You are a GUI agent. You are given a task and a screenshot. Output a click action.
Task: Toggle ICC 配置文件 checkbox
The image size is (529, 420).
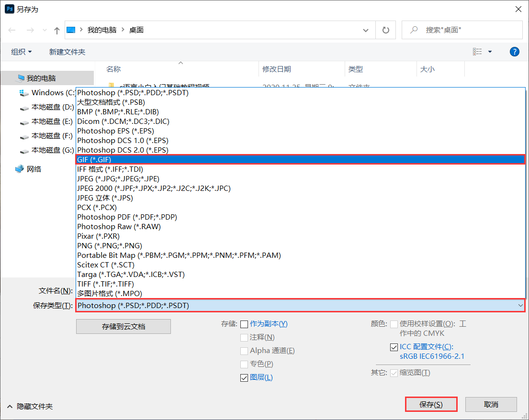(394, 347)
